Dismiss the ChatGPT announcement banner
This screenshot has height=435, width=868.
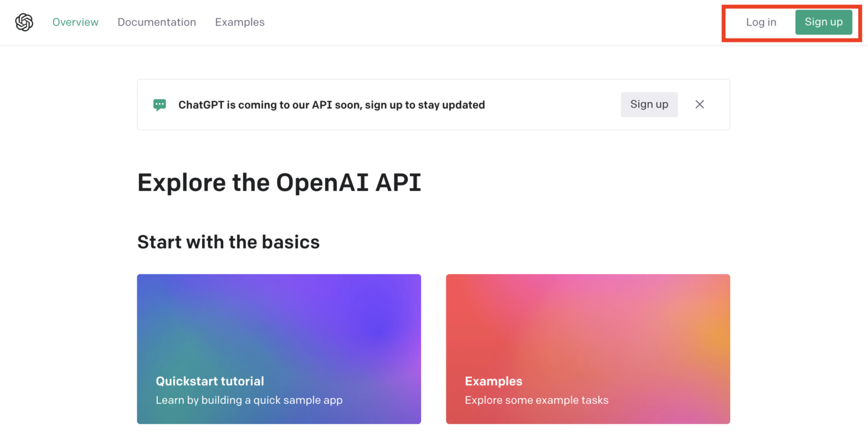point(700,104)
